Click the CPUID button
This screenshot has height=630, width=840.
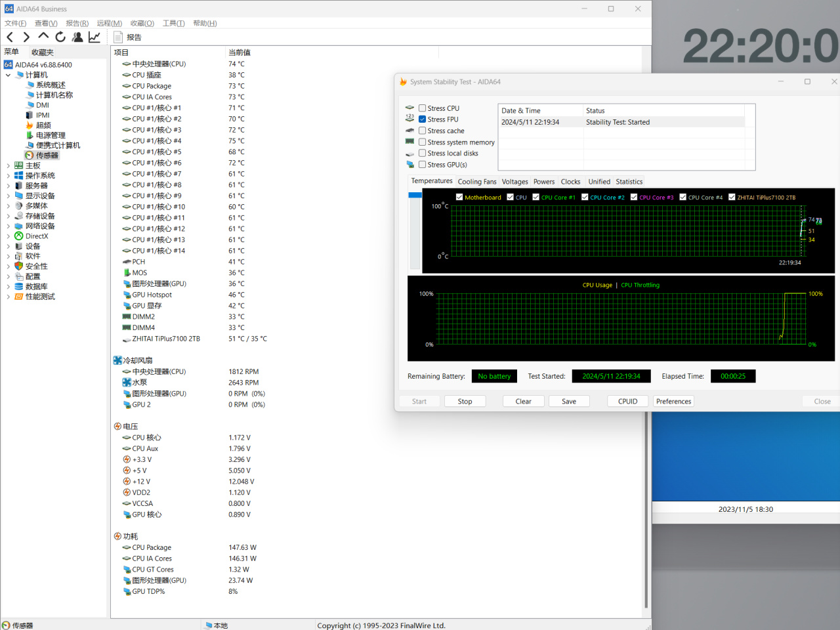coord(627,402)
